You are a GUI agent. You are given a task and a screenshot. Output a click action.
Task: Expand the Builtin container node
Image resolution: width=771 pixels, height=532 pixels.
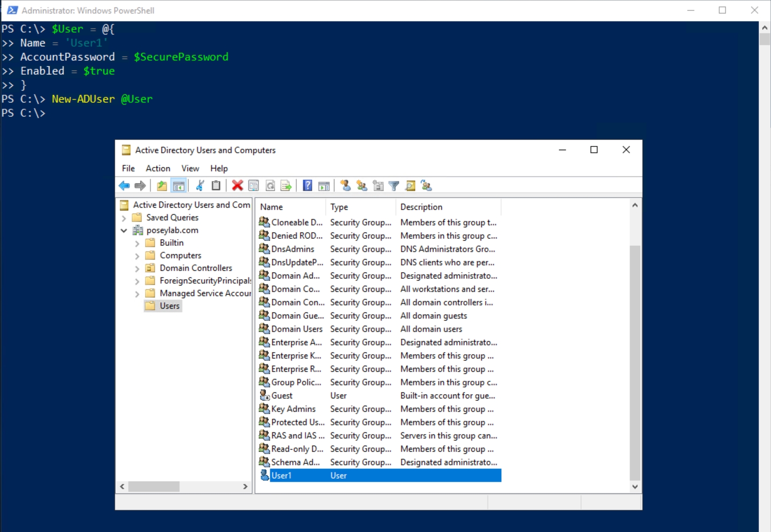tap(137, 243)
